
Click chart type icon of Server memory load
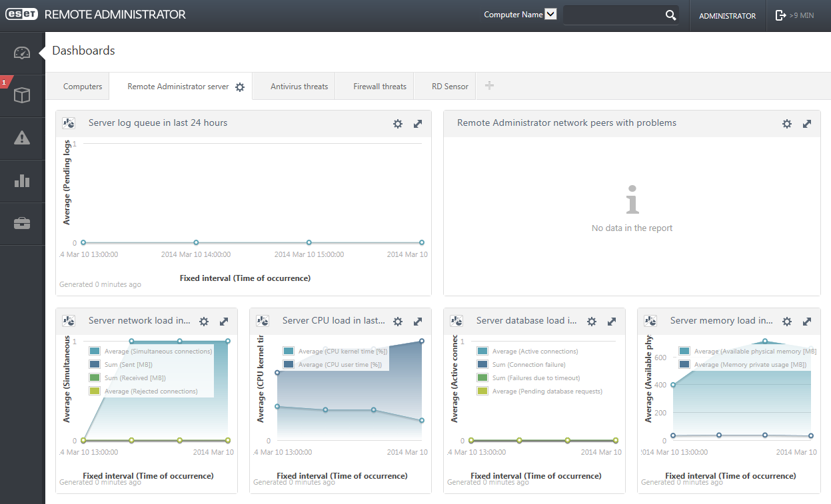tap(650, 321)
